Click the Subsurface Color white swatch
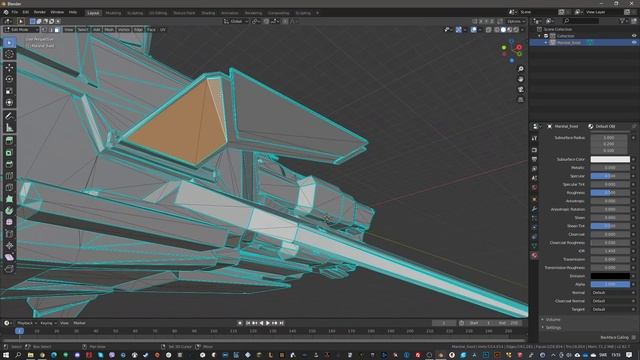 (x=610, y=159)
